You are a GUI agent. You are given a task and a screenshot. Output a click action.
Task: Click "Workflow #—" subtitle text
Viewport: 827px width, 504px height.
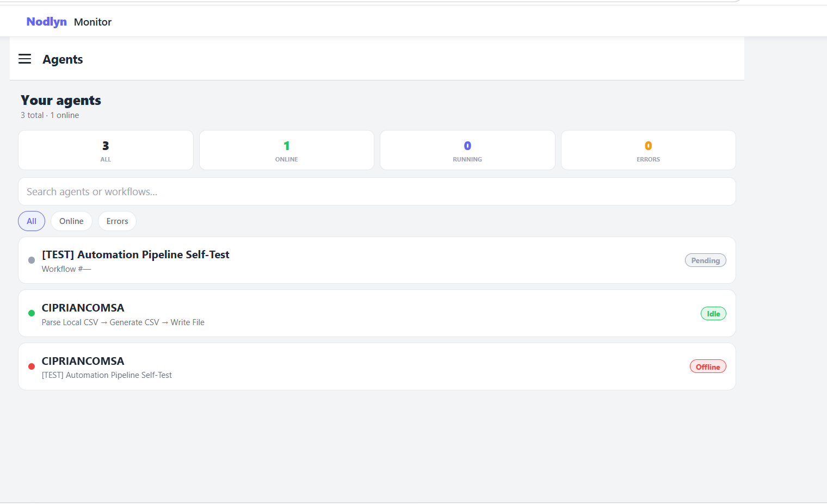tap(66, 269)
